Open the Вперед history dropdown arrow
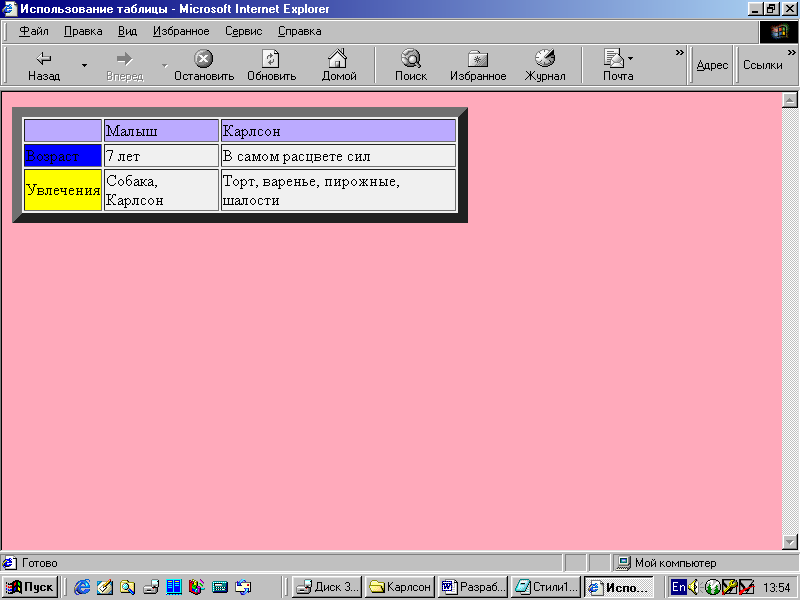 coord(164,66)
